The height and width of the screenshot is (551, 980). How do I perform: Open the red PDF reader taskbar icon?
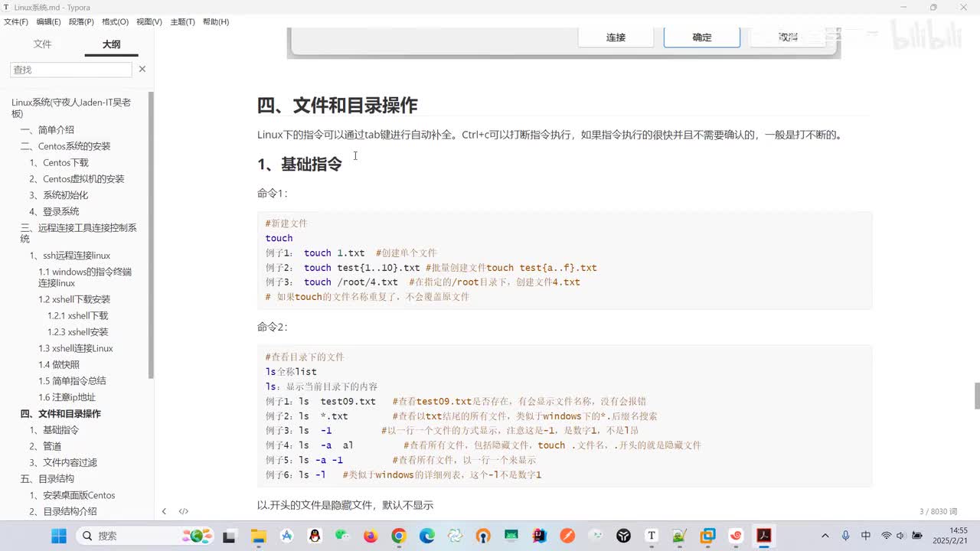pyautogui.click(x=763, y=536)
